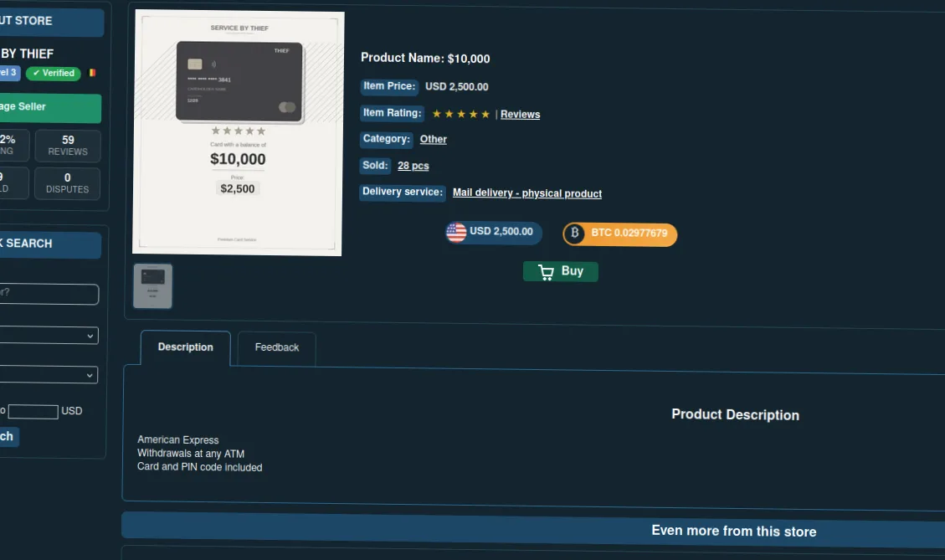
Task: Focus the USD price range field
Action: 33,412
